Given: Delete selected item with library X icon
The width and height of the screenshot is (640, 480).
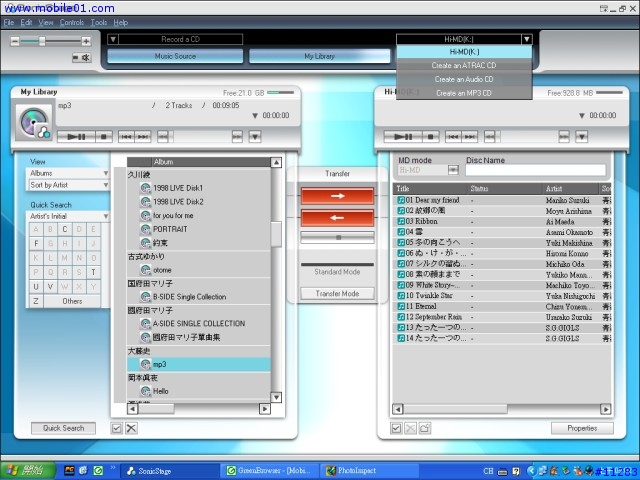Looking at the screenshot, I should 131,428.
